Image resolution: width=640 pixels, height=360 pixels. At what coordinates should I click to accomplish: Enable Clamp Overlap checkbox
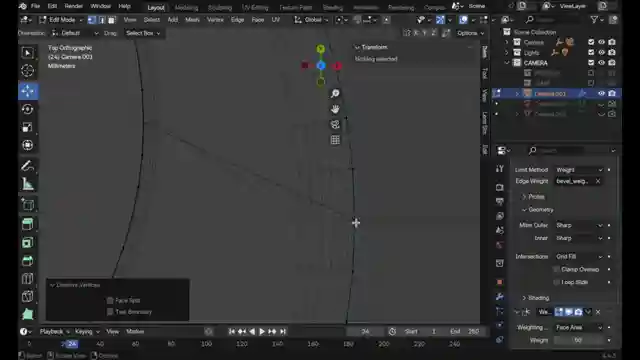[x=556, y=269]
